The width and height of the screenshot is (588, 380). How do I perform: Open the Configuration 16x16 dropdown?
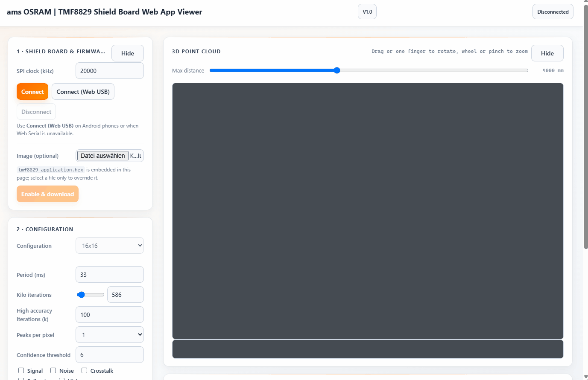[110, 246]
